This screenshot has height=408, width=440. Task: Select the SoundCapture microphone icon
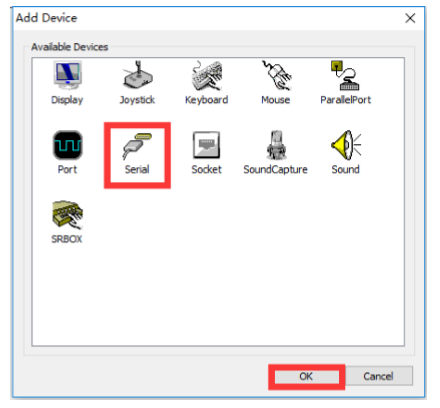pyautogui.click(x=276, y=145)
